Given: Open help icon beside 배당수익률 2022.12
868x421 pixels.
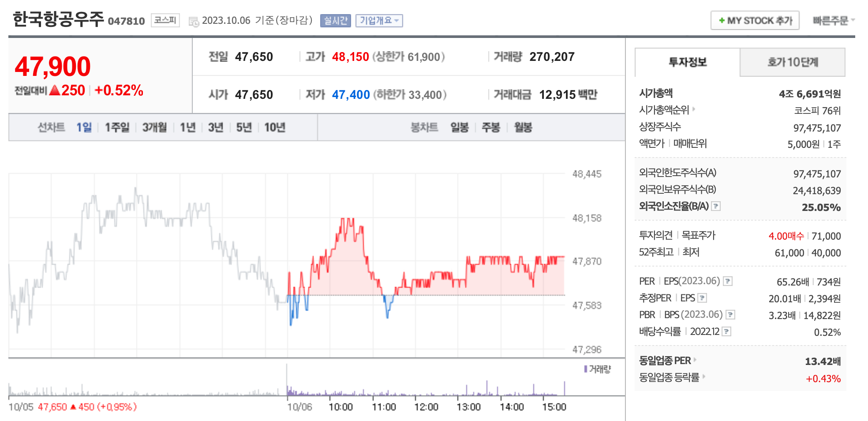Looking at the screenshot, I should 727,331.
